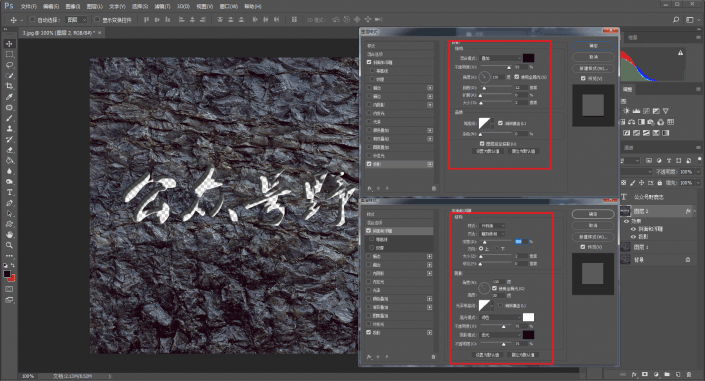Select the Quick Selection tool
This screenshot has height=381, width=705.
click(x=9, y=76)
